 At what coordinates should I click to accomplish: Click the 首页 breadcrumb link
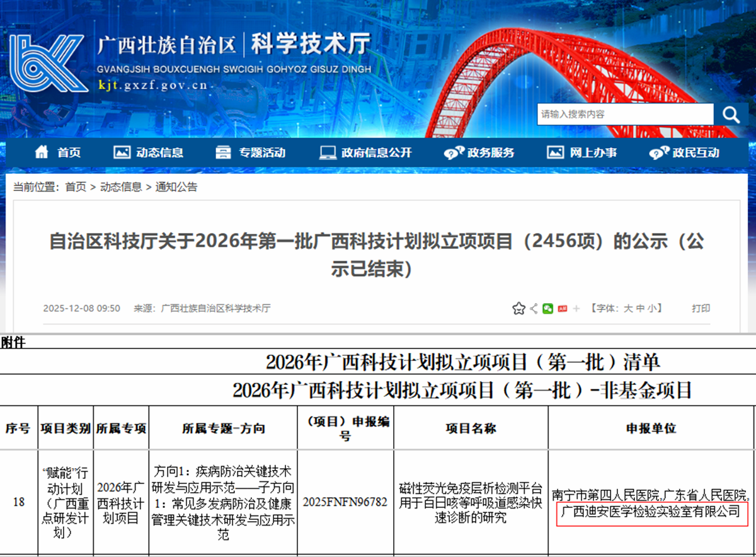(x=76, y=187)
